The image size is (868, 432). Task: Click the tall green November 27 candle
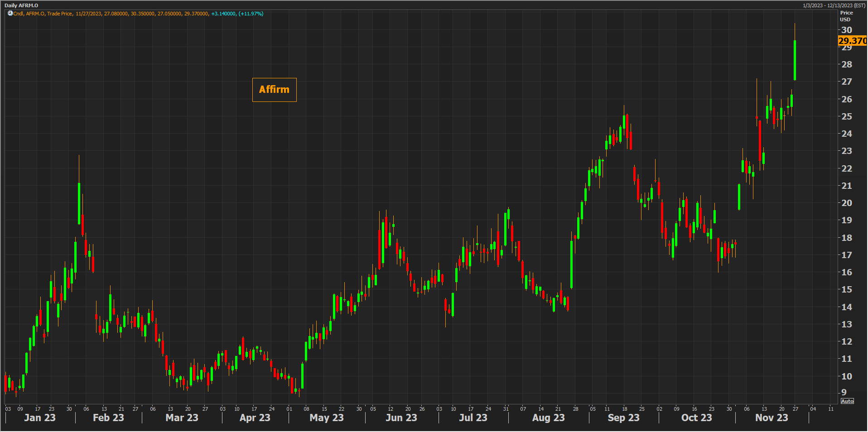[x=795, y=60]
